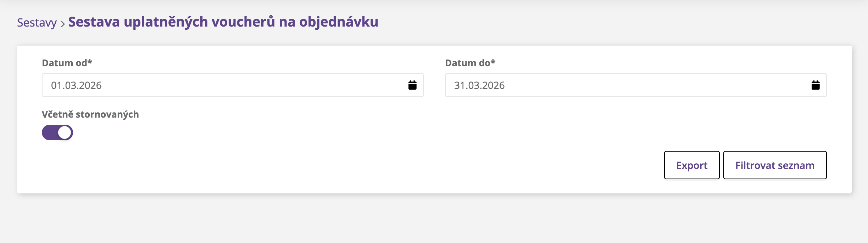
Task: Click the Včetně stornovaných label
Action: pyautogui.click(x=90, y=114)
